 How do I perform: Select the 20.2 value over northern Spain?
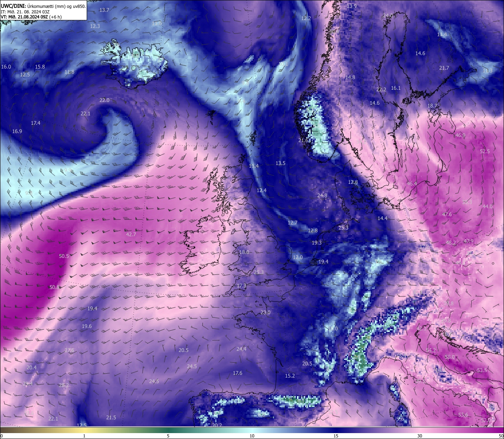click(x=217, y=425)
